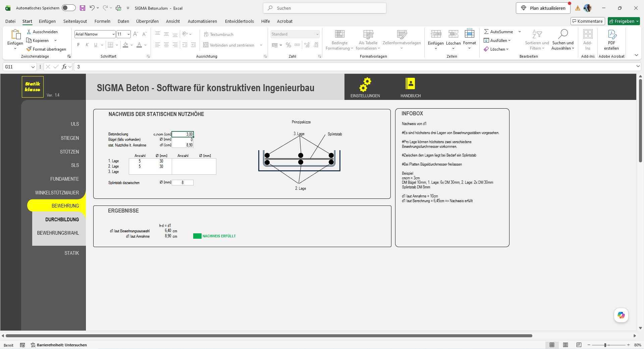Click the Freigeben share button
The width and height of the screenshot is (644, 349).
624,21
